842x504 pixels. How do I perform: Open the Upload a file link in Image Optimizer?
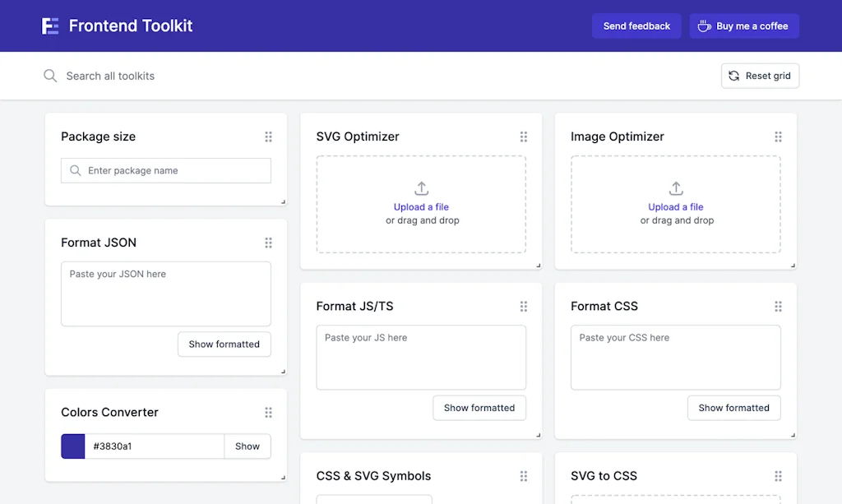click(676, 206)
